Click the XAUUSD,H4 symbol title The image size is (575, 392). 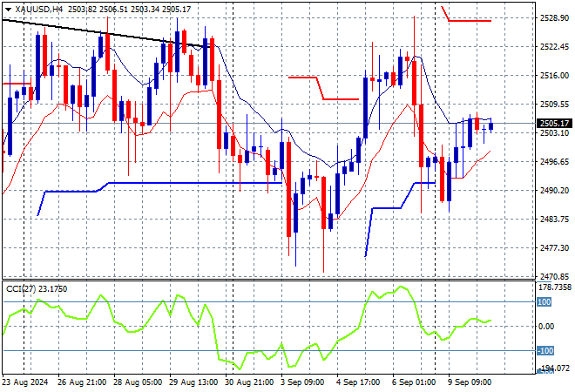click(39, 10)
